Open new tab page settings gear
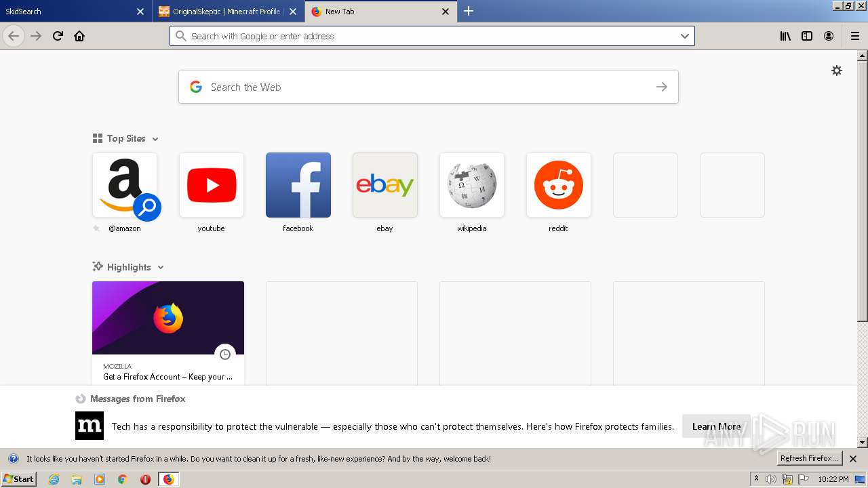Screen dimensions: 868x488 pos(837,70)
